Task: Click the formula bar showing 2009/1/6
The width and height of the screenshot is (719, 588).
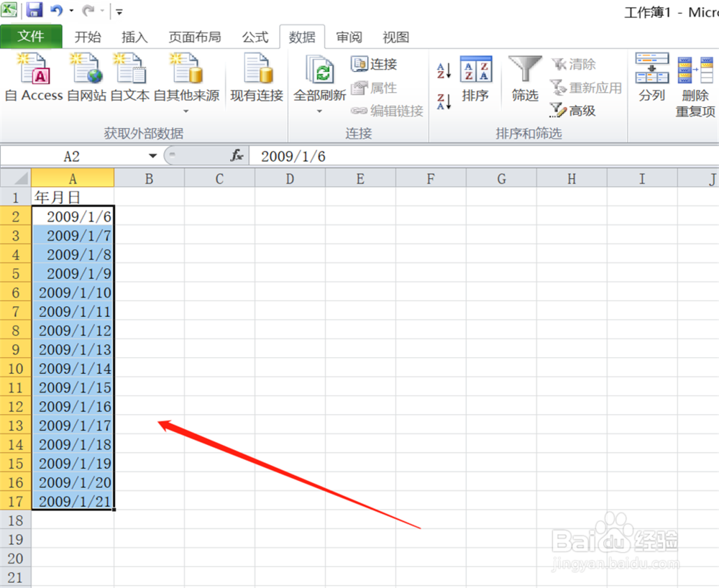Action: tap(484, 156)
